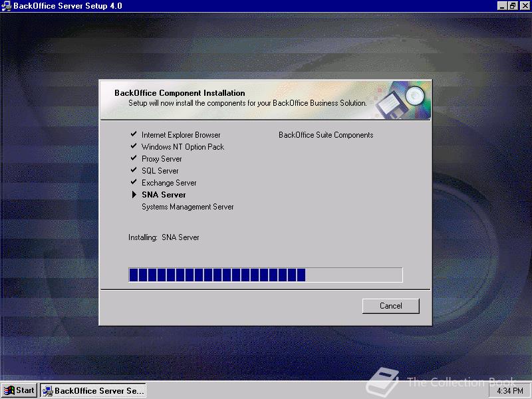Close the BackOffice Server Setup window

[524, 6]
